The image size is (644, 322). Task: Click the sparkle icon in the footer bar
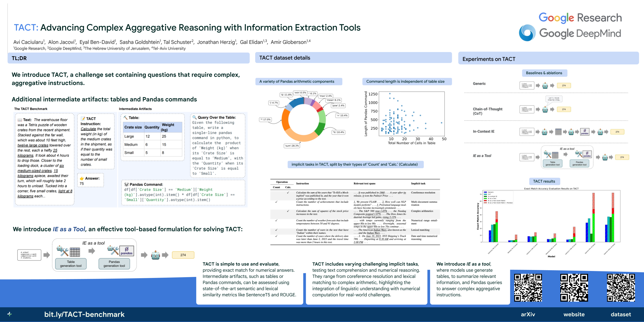10,314
